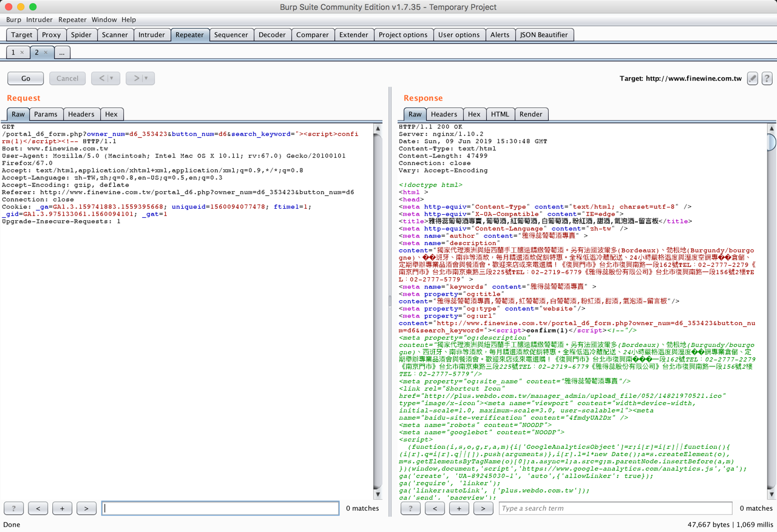The width and height of the screenshot is (777, 532).
Task: Click the 'Host: www.finewine.com.tw' request header
Action: coord(55,149)
